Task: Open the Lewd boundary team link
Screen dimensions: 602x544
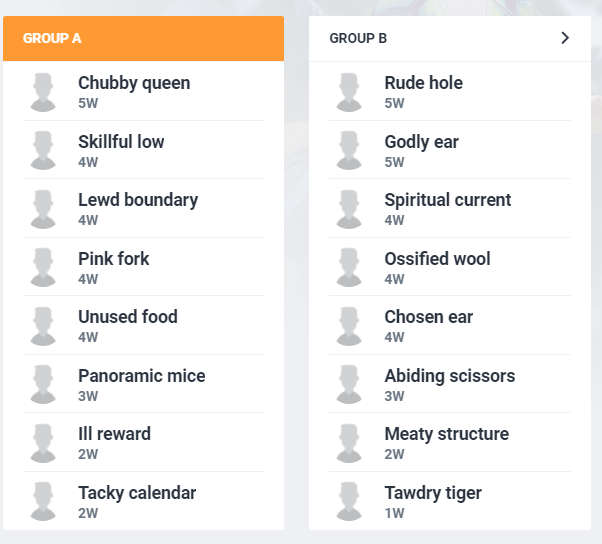Action: [x=138, y=200]
